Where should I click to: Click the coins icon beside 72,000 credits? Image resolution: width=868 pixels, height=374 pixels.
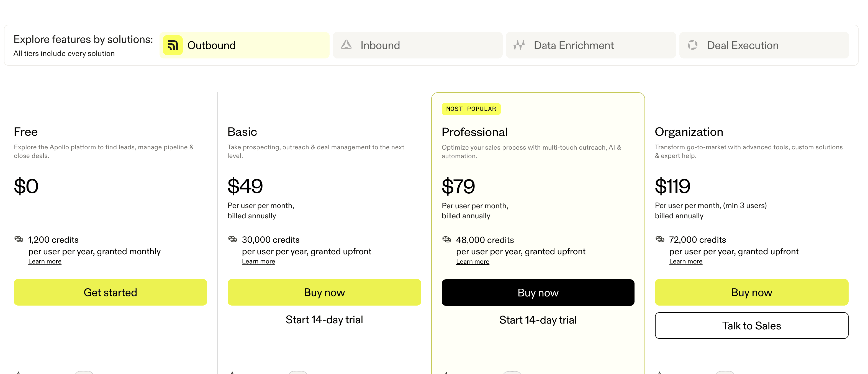click(660, 239)
